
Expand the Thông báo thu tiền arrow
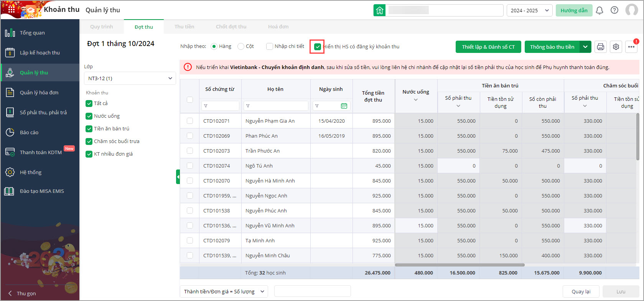[585, 47]
